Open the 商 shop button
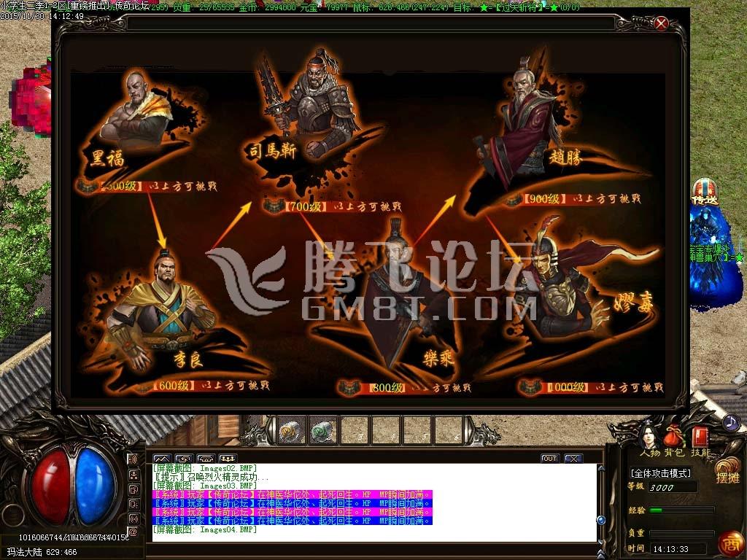Image resolution: width=747 pixels, height=560 pixels. point(729,544)
